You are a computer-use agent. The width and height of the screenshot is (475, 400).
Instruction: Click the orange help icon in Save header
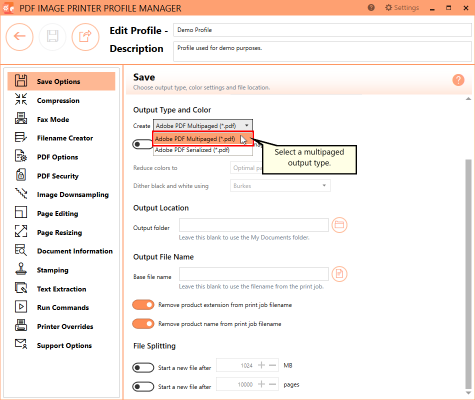(458, 80)
